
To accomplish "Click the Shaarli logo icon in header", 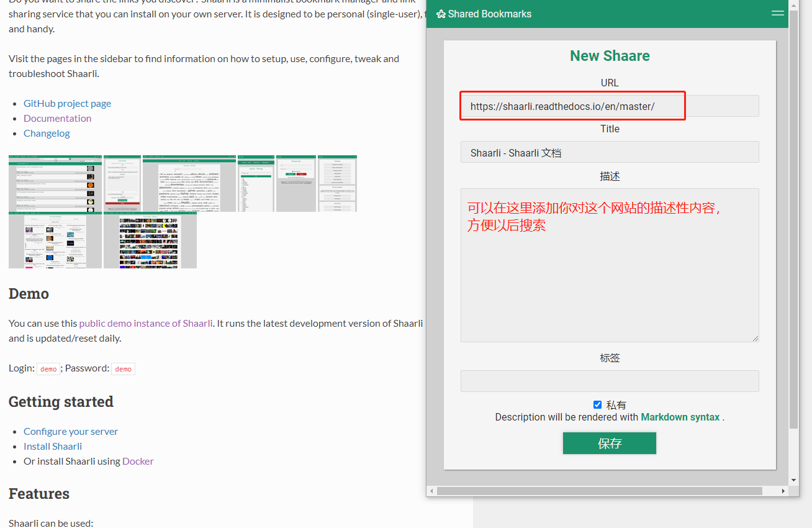I will pos(441,14).
